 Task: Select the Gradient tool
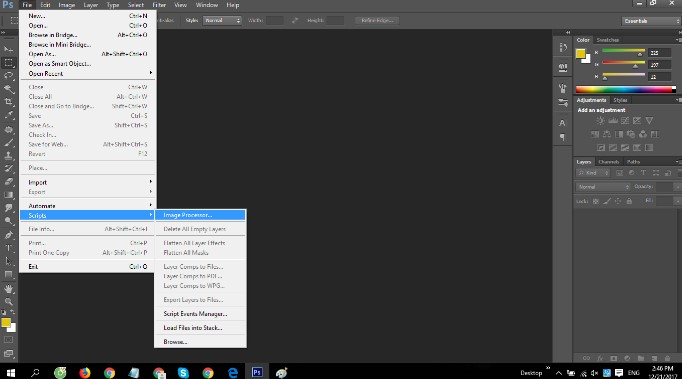tap(8, 195)
